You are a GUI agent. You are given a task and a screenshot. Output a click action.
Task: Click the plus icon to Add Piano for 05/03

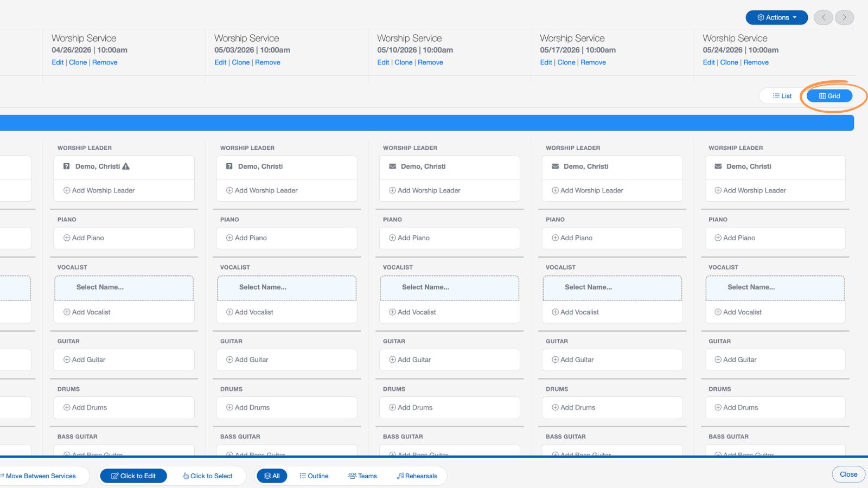(x=229, y=238)
